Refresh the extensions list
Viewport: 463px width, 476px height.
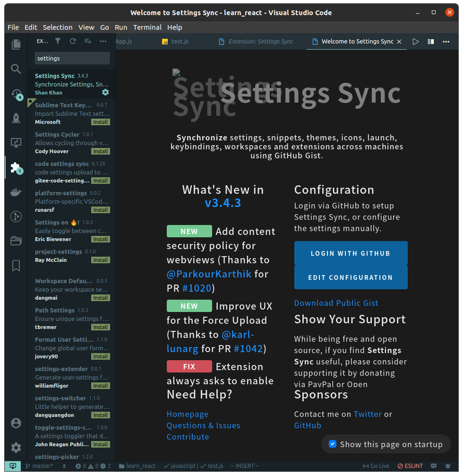coord(72,41)
